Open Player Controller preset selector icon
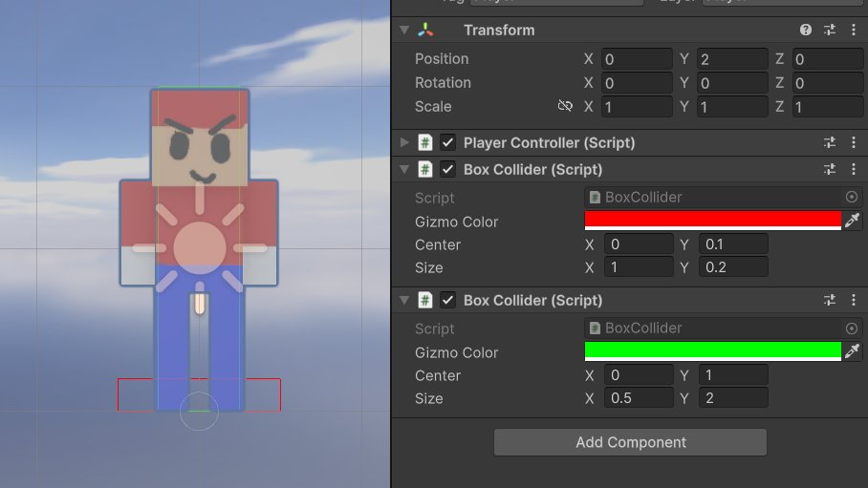The width and height of the screenshot is (868, 488). point(829,142)
